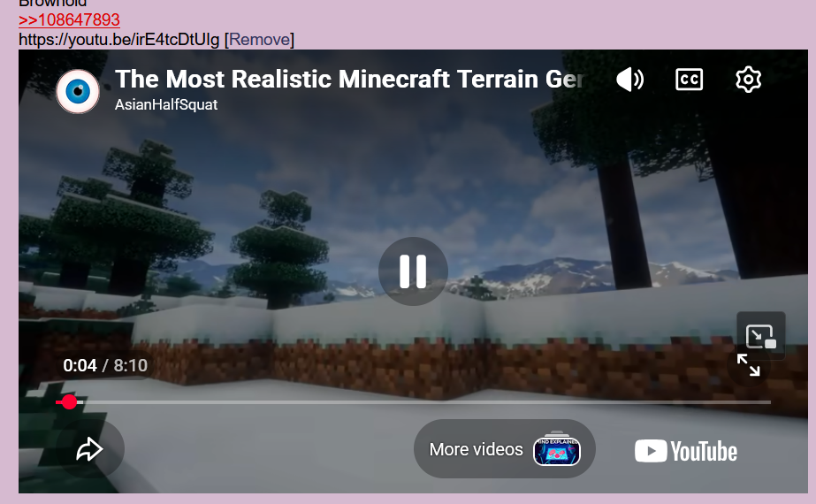Screen dimensions: 816x504
Task: Open the video title link
Action: [x=349, y=80]
